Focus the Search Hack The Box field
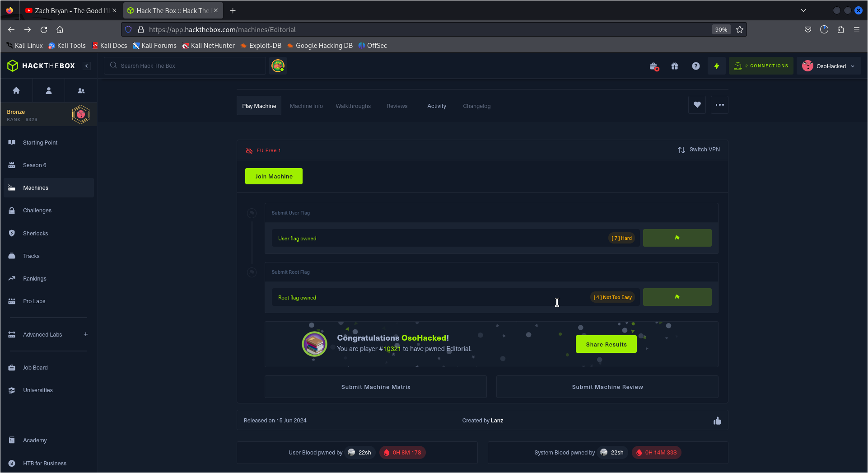 point(185,66)
